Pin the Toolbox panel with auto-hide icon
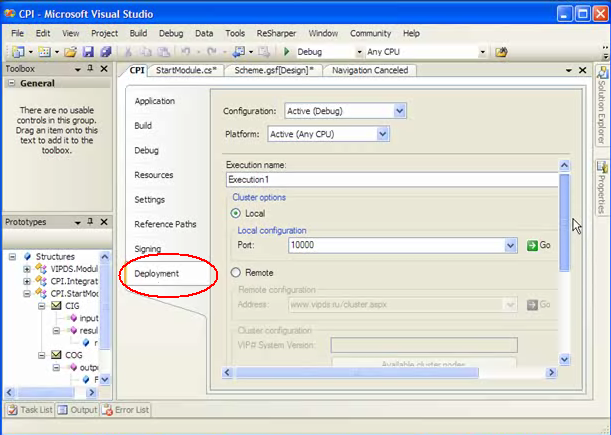Screen dimensions: 611x435 pos(90,69)
